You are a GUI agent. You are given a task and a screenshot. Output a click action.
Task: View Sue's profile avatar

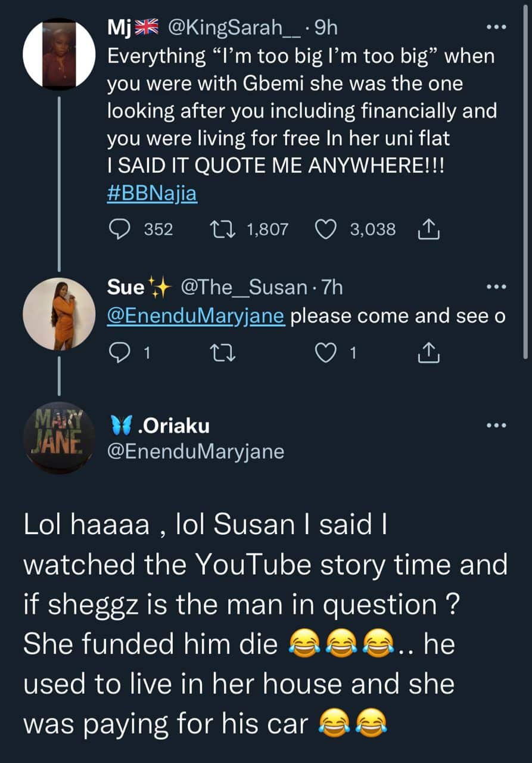point(58,314)
